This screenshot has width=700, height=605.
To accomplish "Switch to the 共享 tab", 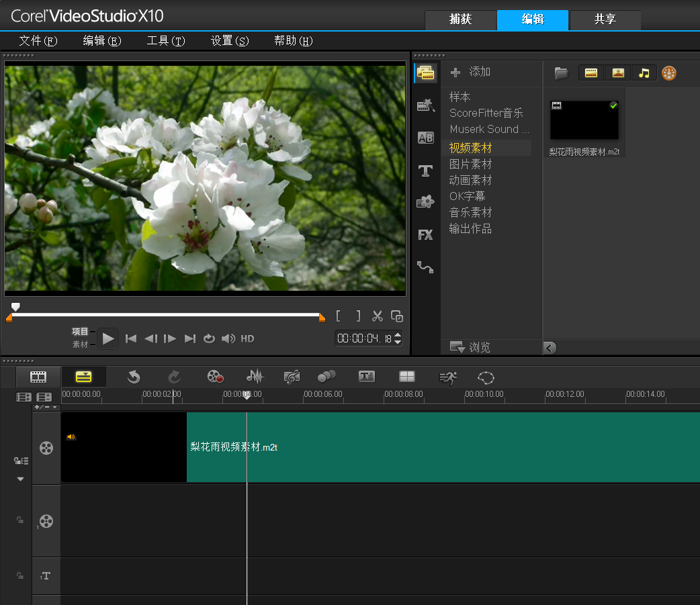I will [605, 19].
